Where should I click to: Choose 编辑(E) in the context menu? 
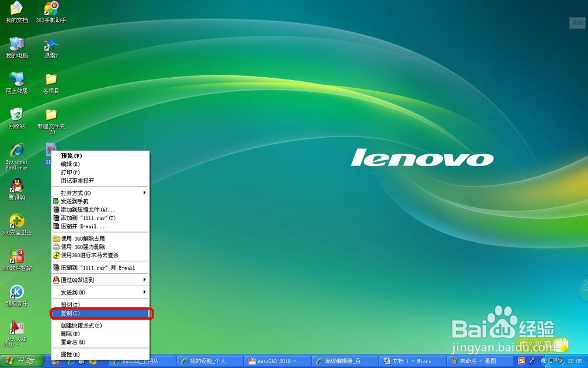(x=100, y=164)
